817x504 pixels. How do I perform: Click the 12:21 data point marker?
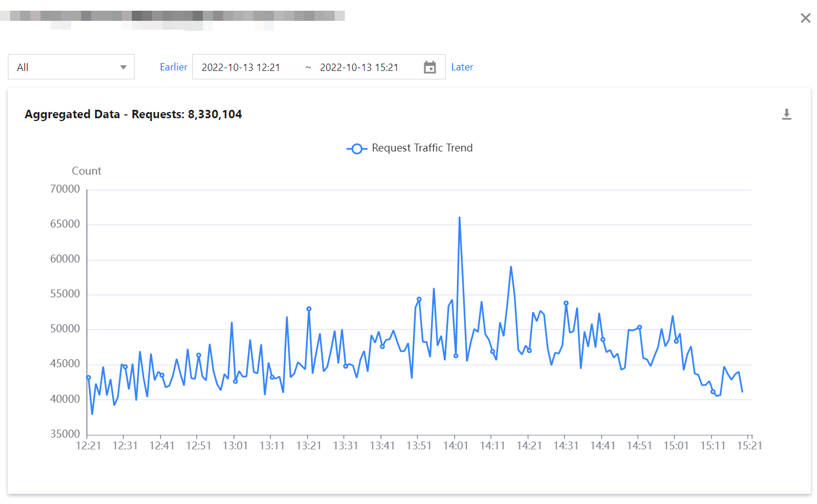(88, 378)
